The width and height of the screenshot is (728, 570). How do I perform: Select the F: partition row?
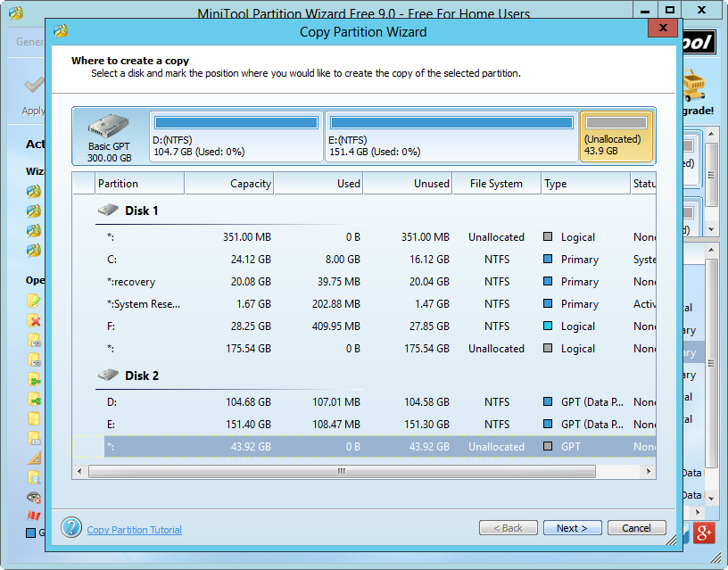(x=363, y=326)
